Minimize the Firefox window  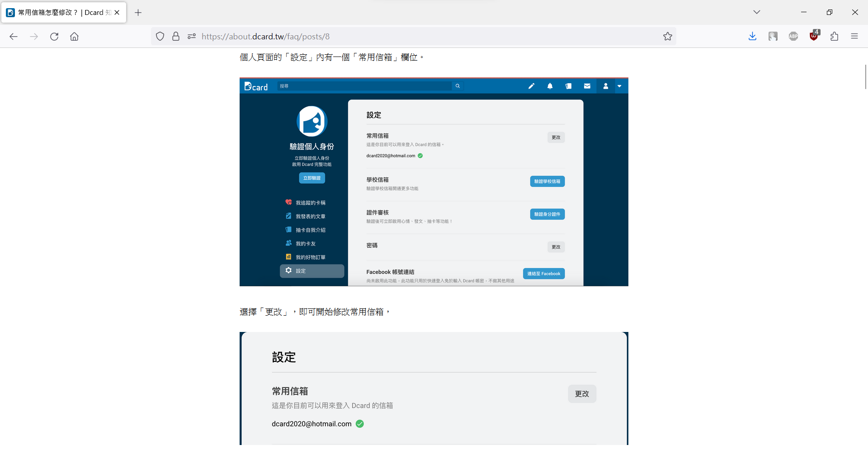804,12
